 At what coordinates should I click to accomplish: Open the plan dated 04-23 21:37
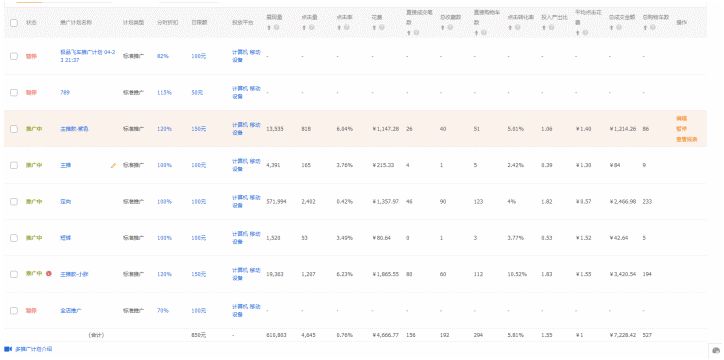click(88, 56)
